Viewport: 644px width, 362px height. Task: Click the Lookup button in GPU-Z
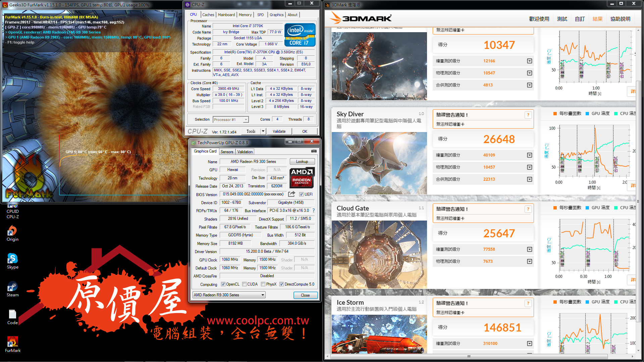[x=302, y=162]
